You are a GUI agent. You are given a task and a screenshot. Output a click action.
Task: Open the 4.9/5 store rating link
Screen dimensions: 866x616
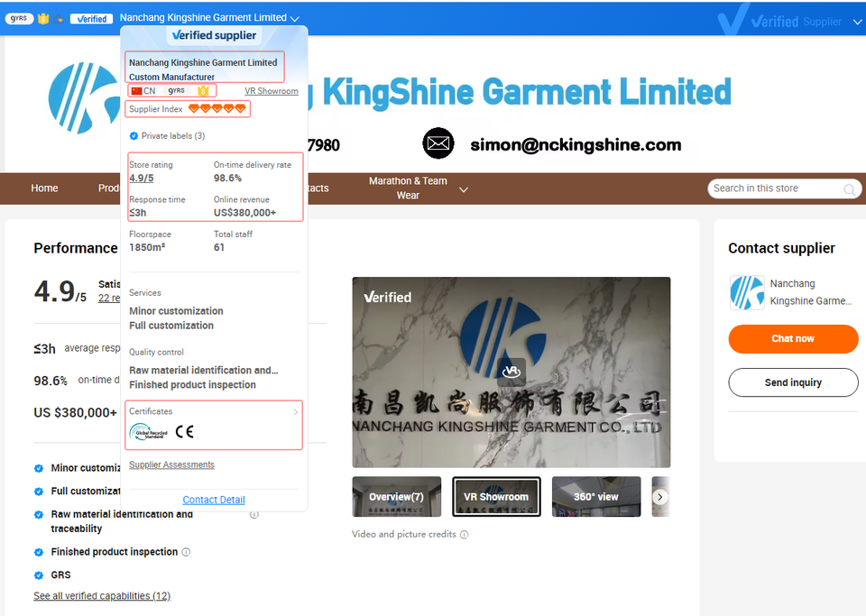click(x=142, y=179)
